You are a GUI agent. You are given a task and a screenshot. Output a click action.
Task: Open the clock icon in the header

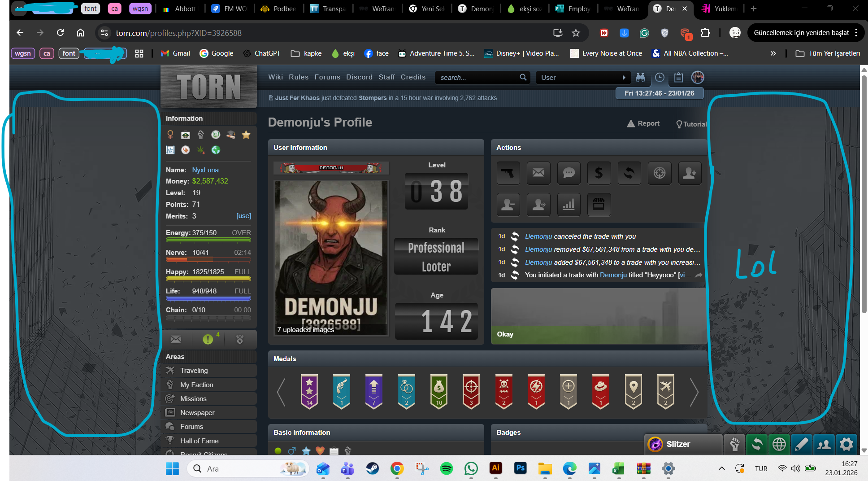click(660, 78)
